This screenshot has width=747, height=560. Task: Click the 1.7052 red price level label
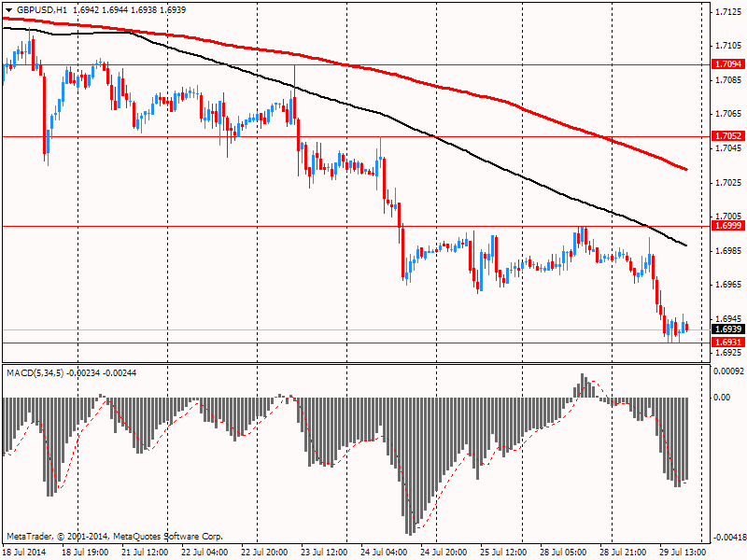[728, 136]
